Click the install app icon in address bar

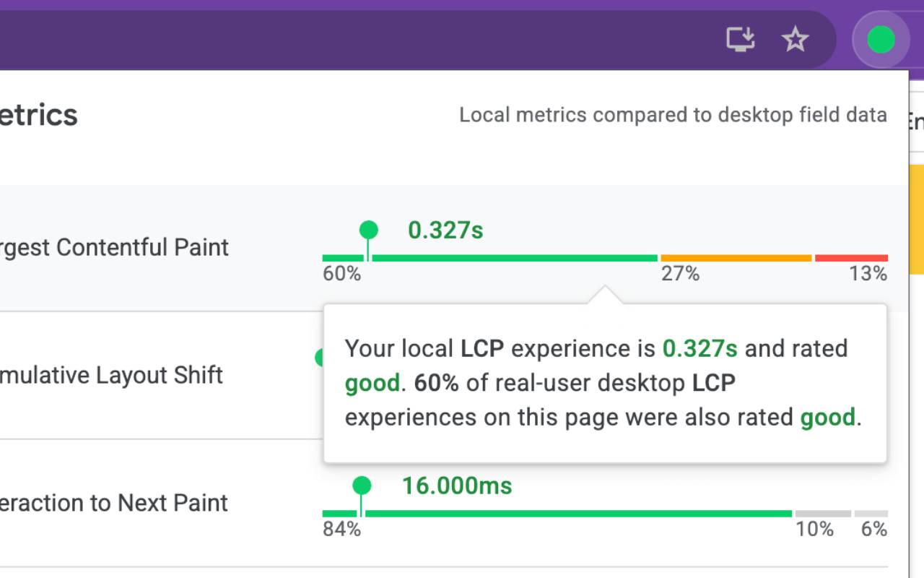click(x=740, y=40)
